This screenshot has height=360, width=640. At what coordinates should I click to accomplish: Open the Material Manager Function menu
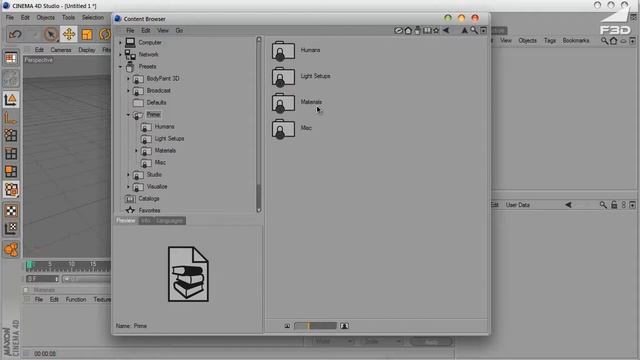click(76, 300)
